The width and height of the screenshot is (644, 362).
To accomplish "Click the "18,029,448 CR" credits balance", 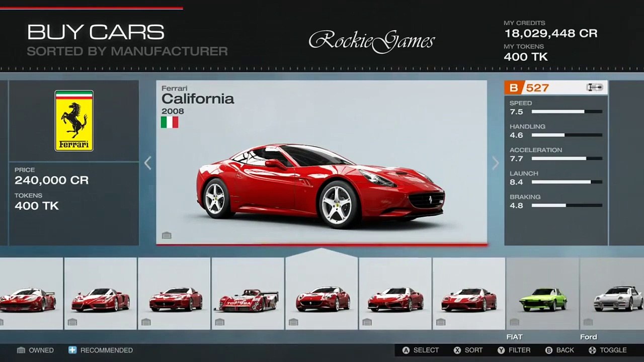I will (x=551, y=34).
